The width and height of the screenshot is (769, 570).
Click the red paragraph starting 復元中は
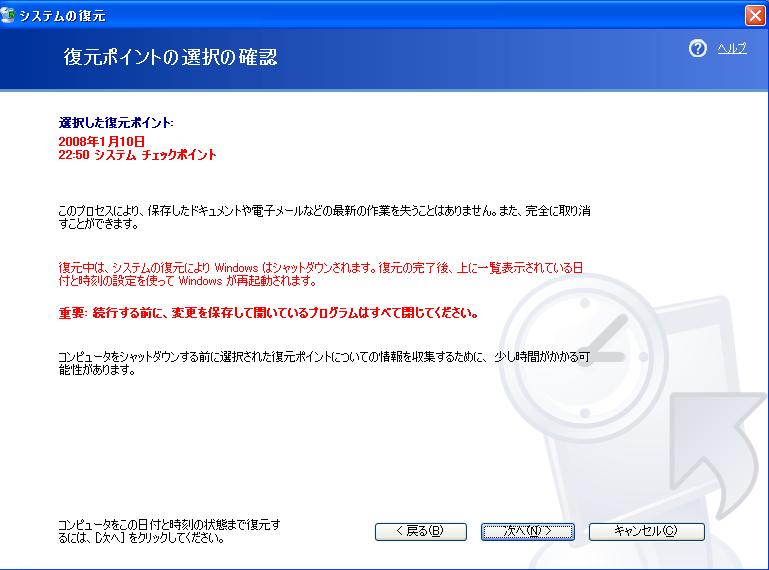point(321,274)
